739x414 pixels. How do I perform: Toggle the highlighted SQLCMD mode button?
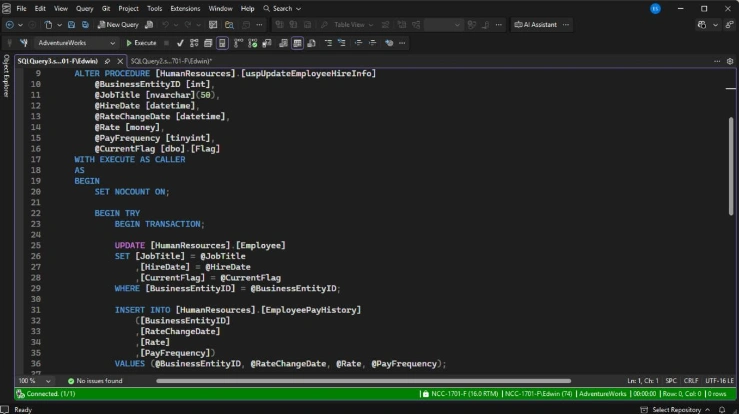point(222,43)
